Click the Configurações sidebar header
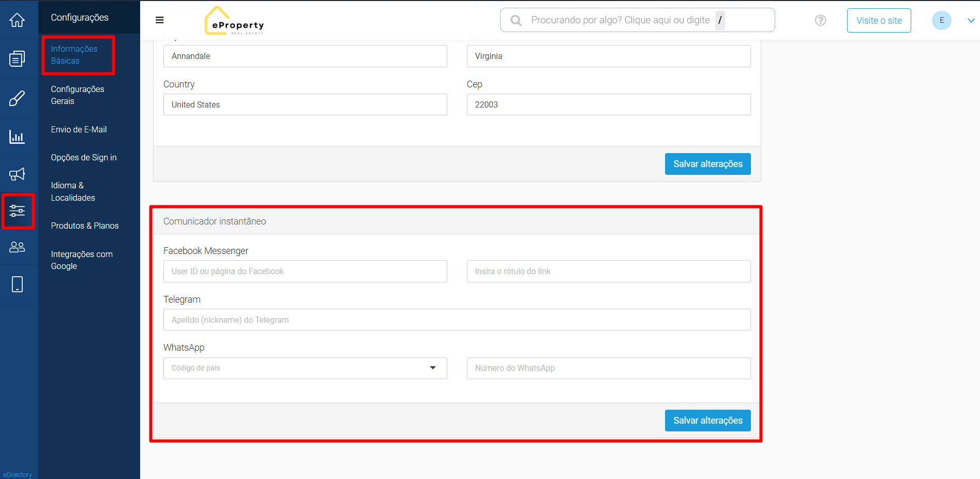This screenshot has height=479, width=980. click(80, 18)
